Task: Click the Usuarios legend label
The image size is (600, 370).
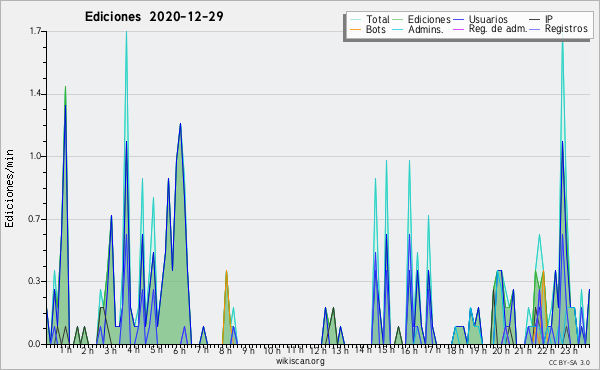Action: click(x=488, y=19)
